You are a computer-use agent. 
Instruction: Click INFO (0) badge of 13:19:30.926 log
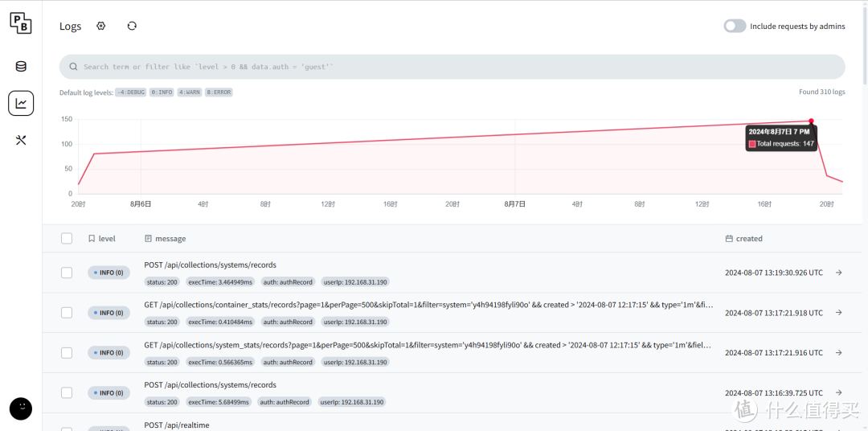(x=108, y=273)
